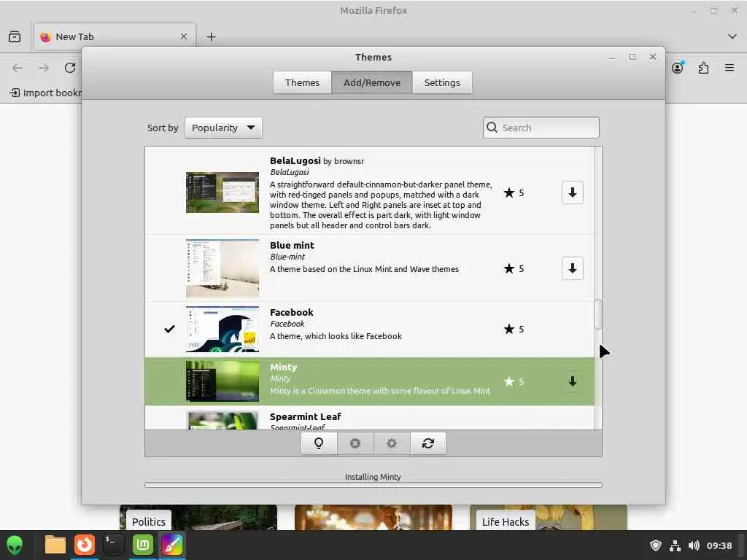Close the New Tab tab
This screenshot has width=747, height=560.
tap(184, 36)
